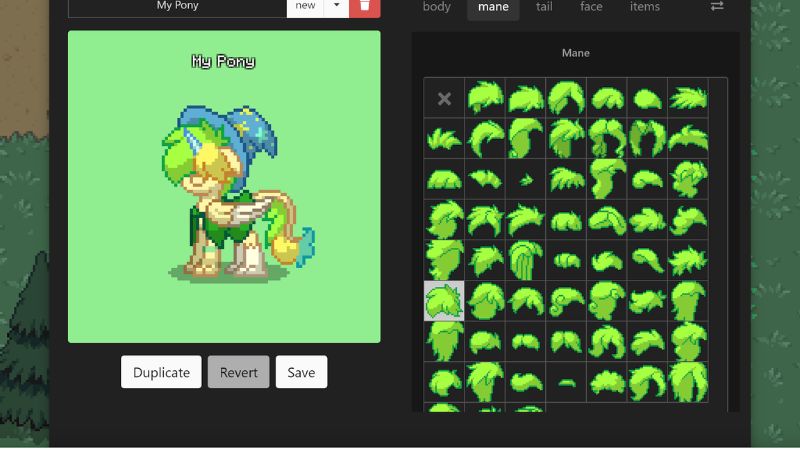The width and height of the screenshot is (800, 450).
Task: Select the messy starburst spiky mane style
Action: pos(688,260)
